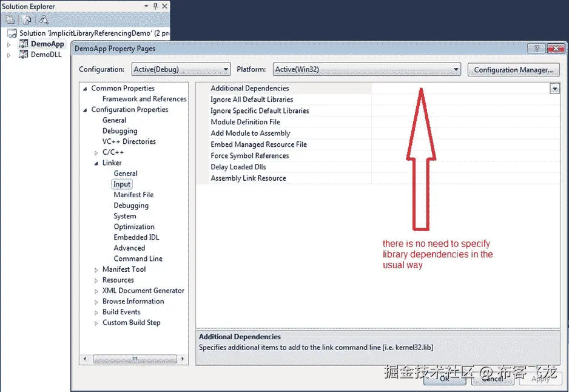Open the Configuration dropdown
569x392 pixels.
pos(181,69)
